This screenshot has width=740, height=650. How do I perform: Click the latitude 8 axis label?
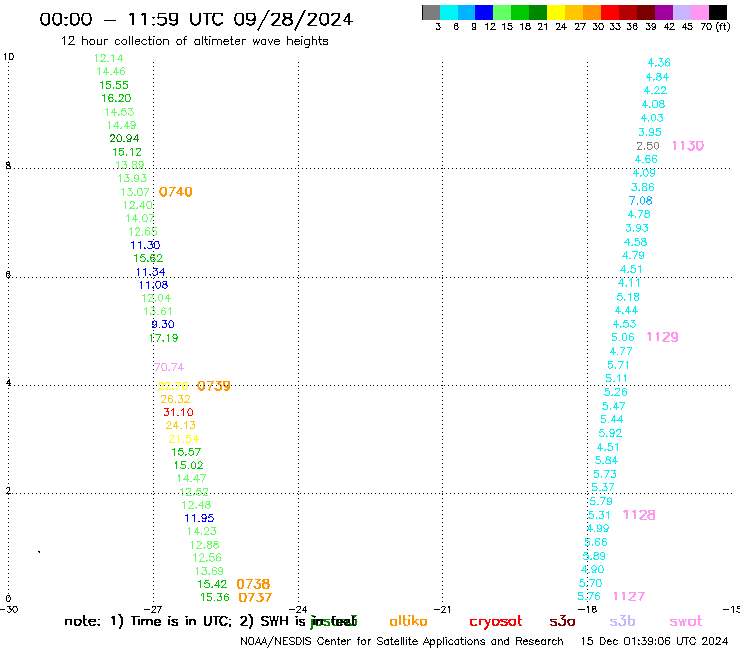point(8,166)
